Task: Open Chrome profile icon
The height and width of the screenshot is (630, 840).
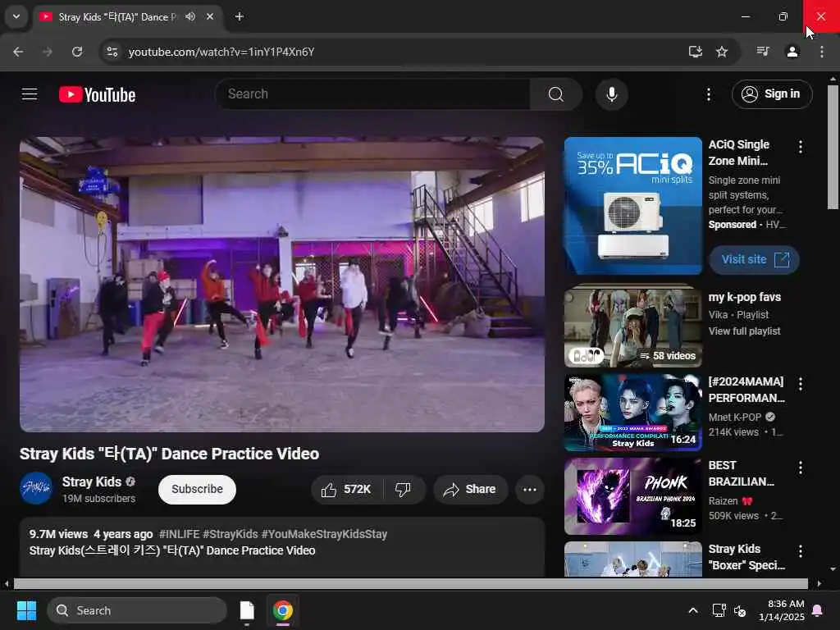Action: point(792,52)
